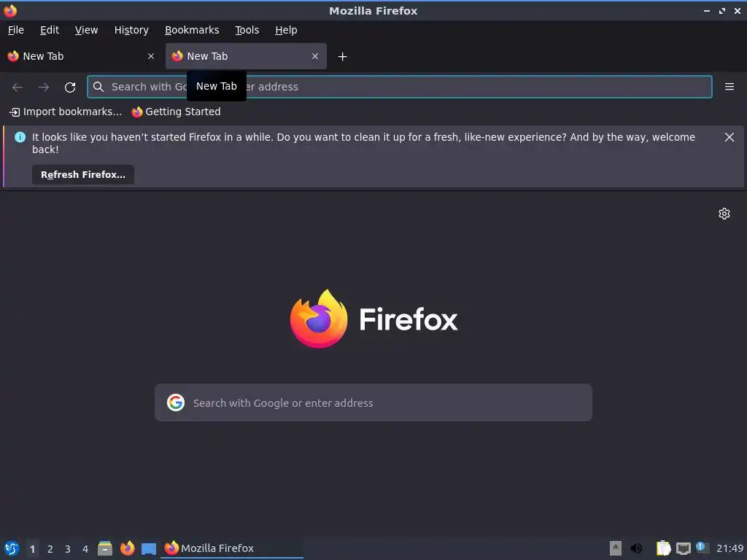Reload the current page
The image size is (747, 560).
point(70,87)
